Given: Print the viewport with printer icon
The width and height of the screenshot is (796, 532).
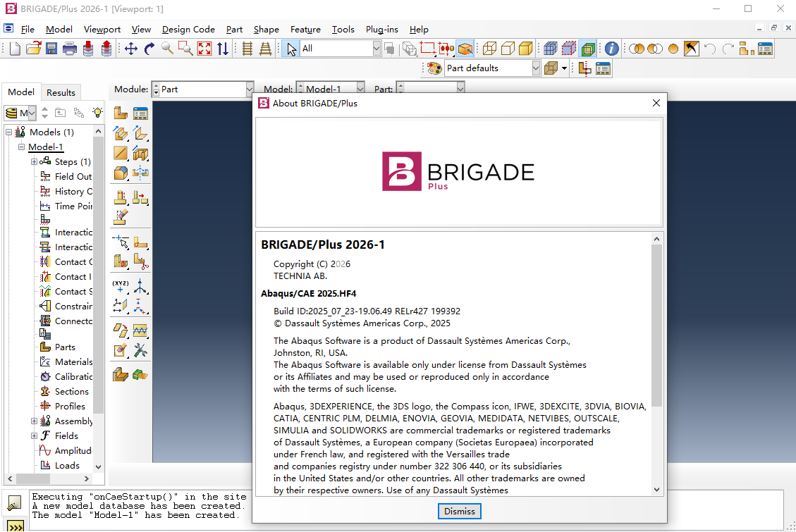Looking at the screenshot, I should (70, 49).
